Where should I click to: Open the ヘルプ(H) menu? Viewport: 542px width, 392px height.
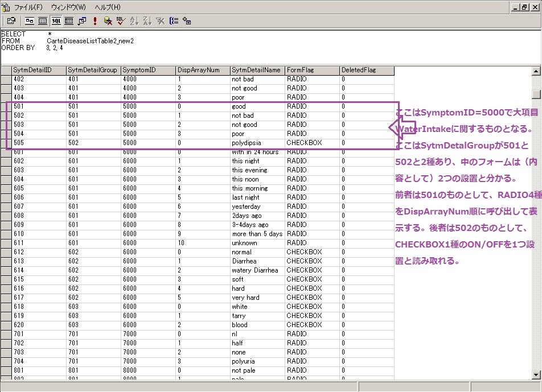coord(108,7)
